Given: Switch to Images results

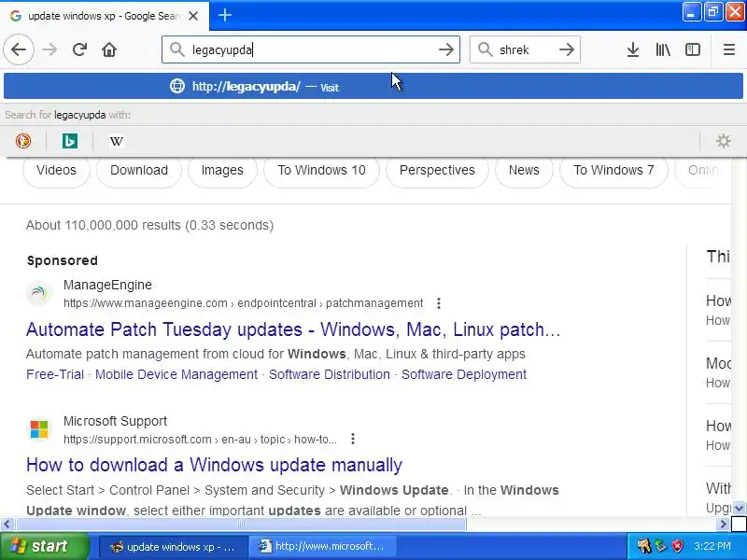Looking at the screenshot, I should tap(222, 170).
